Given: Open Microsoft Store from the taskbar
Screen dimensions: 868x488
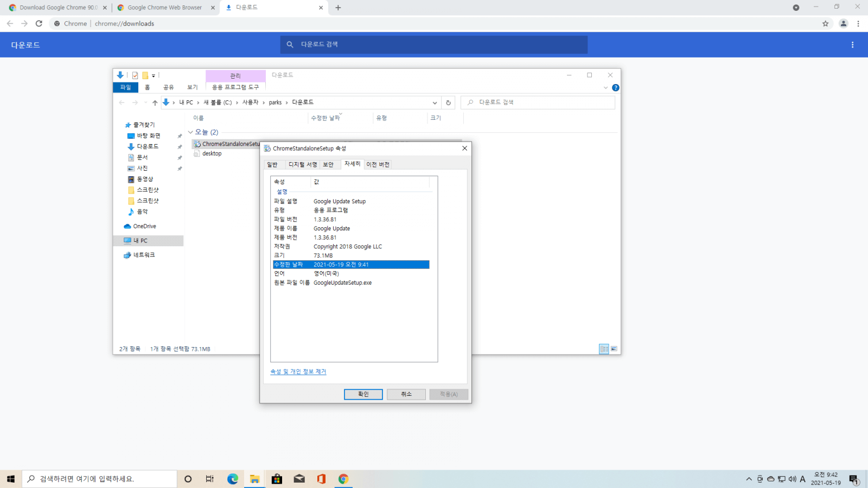Looking at the screenshot, I should pyautogui.click(x=277, y=479).
